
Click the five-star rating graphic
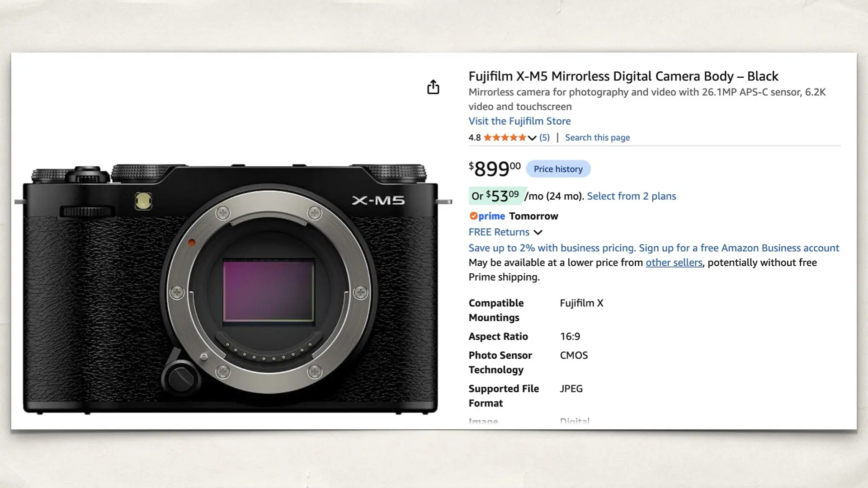click(x=505, y=137)
